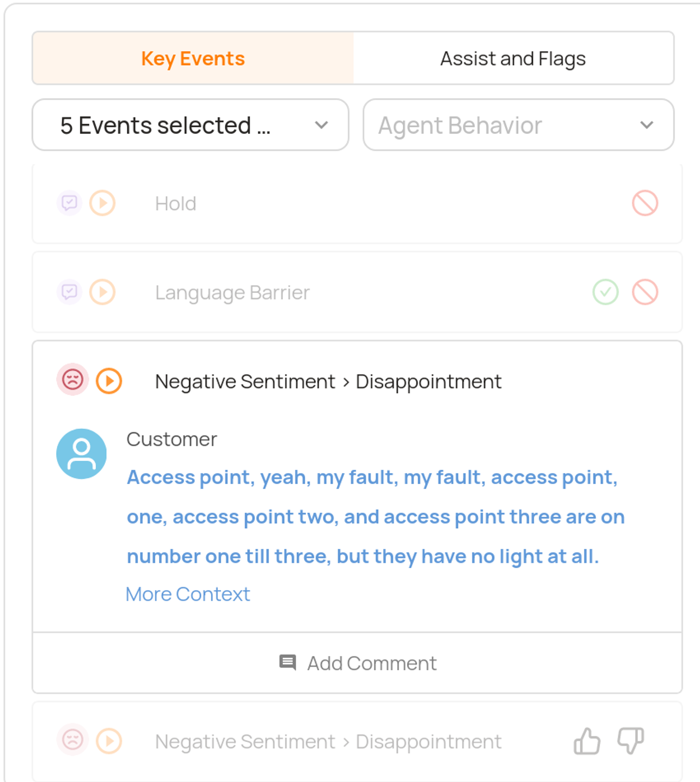The height and width of the screenshot is (782, 700).
Task: Click the Add Comment button
Action: (x=357, y=663)
